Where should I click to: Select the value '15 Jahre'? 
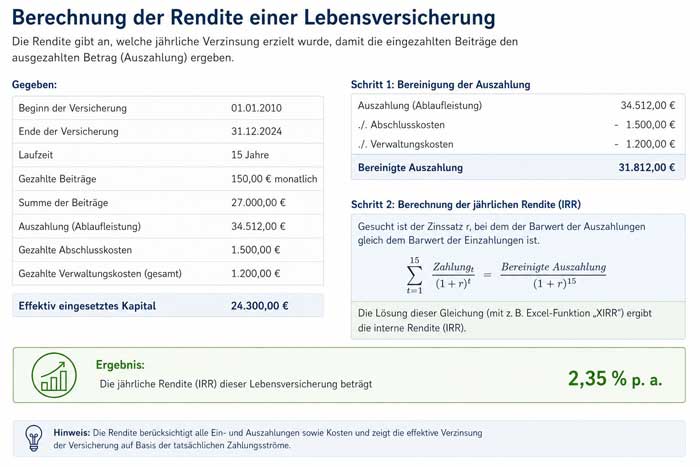250,155
